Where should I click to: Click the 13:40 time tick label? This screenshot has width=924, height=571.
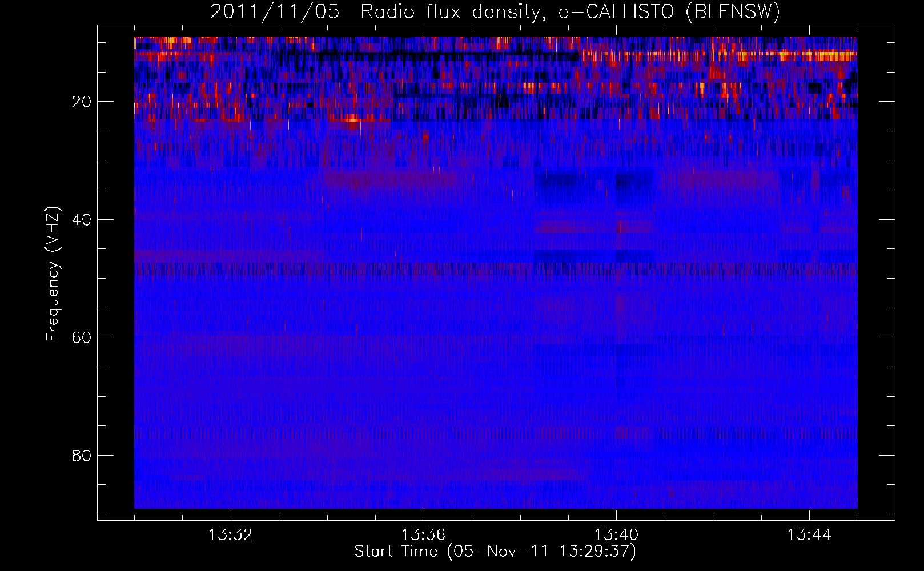tap(616, 535)
